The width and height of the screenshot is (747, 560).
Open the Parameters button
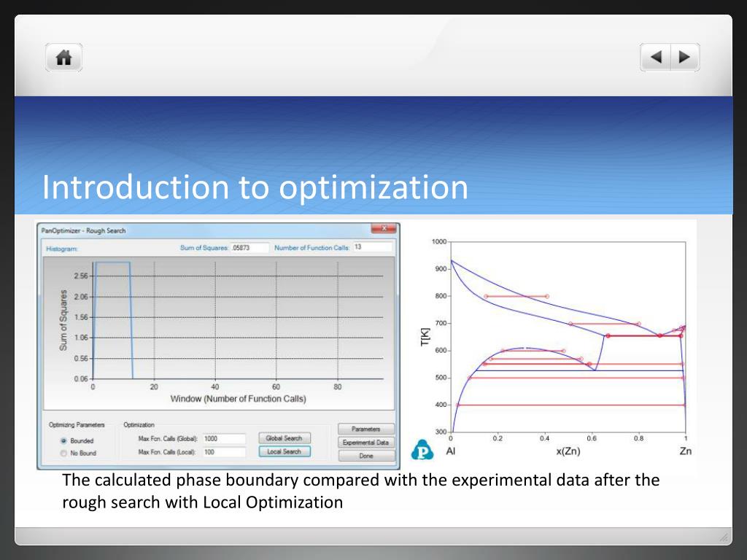coord(365,429)
